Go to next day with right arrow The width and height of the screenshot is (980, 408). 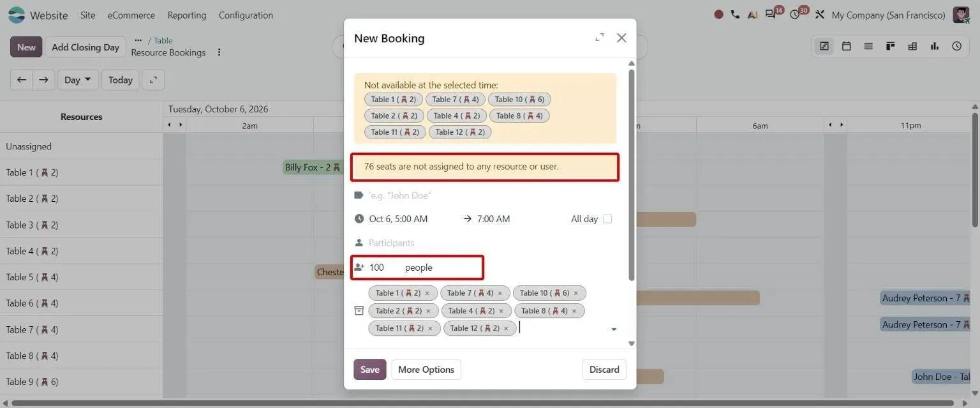pos(43,80)
